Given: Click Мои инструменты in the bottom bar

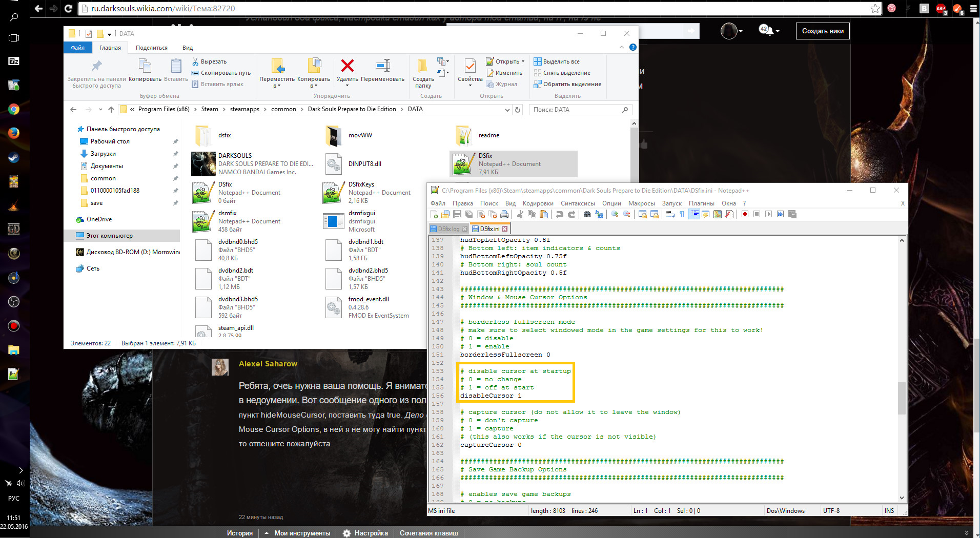Looking at the screenshot, I should tap(302, 533).
